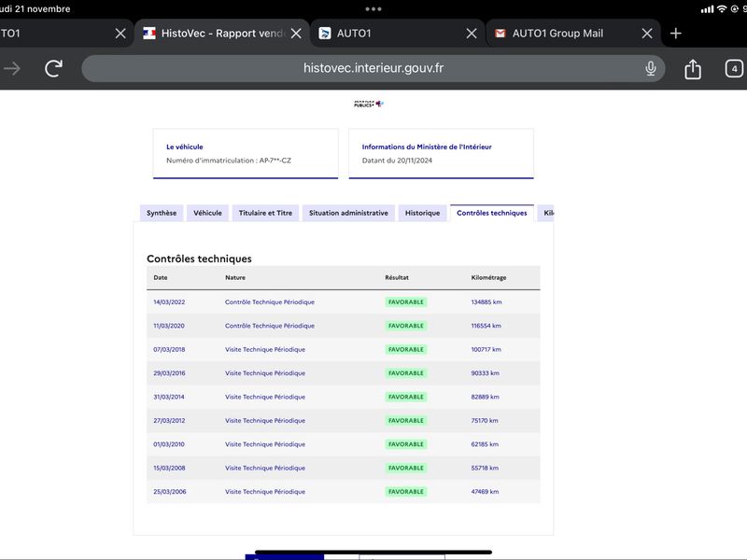Open the Situation administrative tab
This screenshot has height=560, width=747.
coord(348,213)
